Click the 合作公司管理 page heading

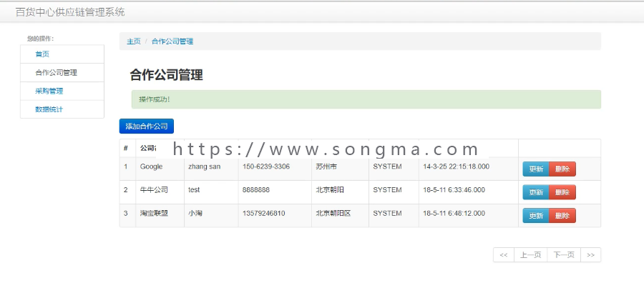coord(166,75)
